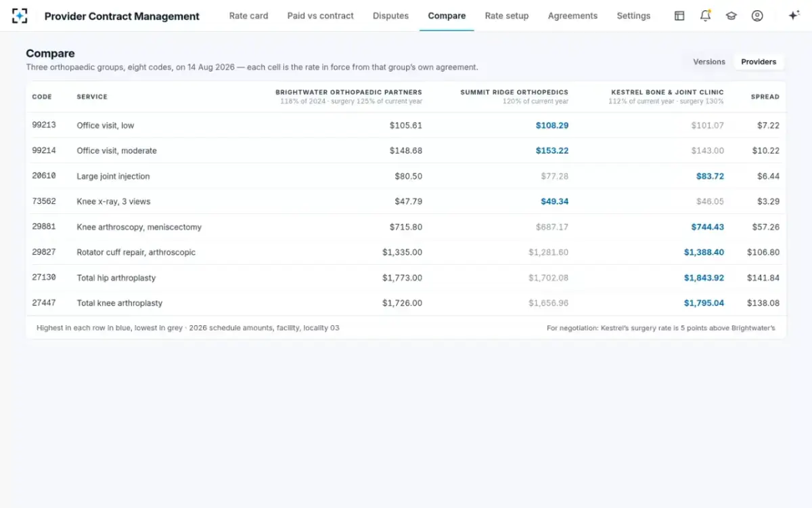Click Kestrel rate $1,843.92
This screenshot has width=812, height=508.
tap(704, 278)
